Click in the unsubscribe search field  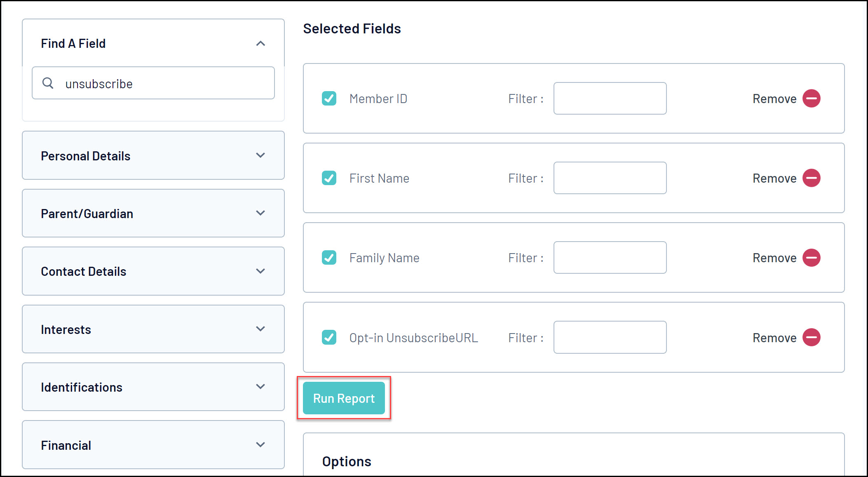tap(165, 84)
